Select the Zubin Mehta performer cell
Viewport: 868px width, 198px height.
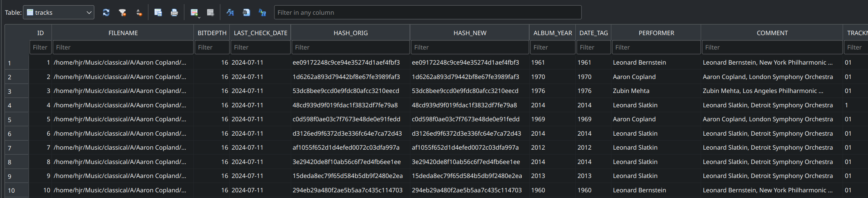631,91
